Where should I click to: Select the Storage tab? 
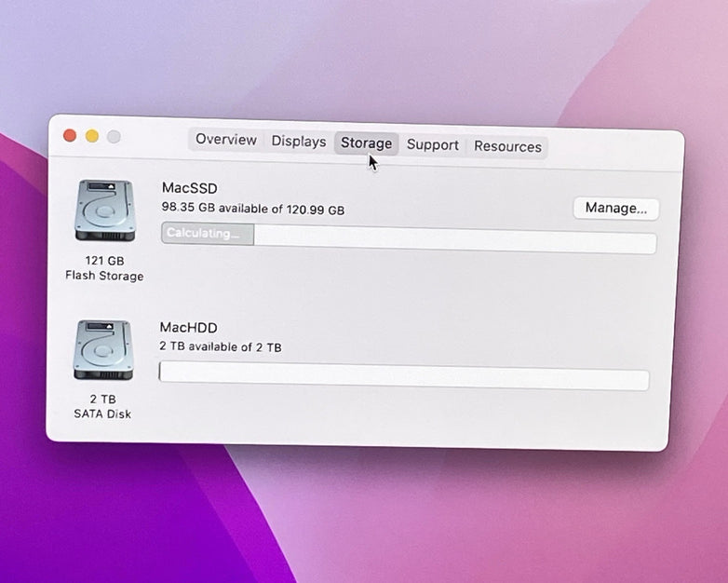pos(366,143)
